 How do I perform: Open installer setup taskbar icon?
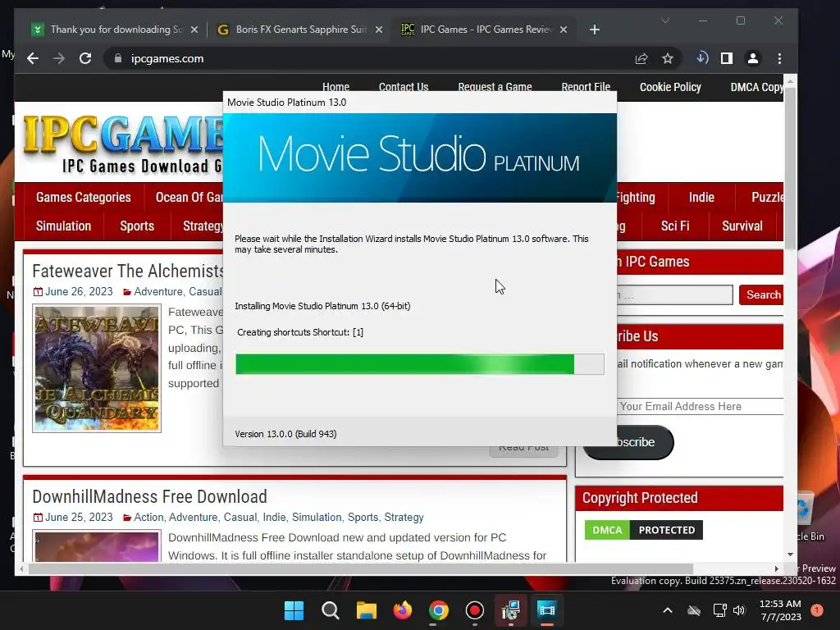(510, 610)
